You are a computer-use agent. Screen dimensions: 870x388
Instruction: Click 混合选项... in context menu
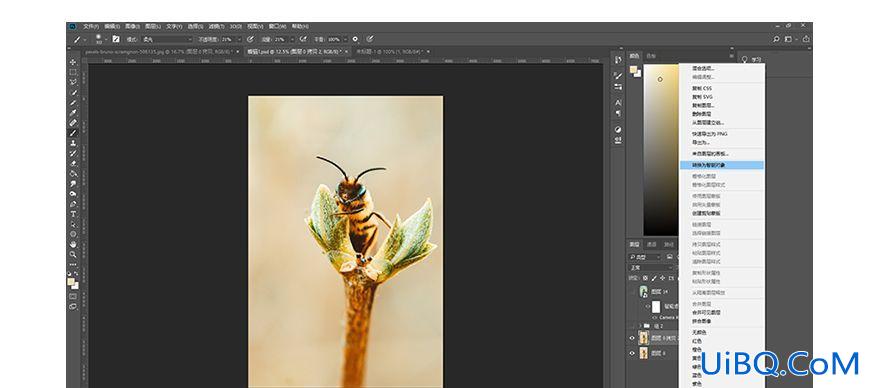pyautogui.click(x=704, y=68)
